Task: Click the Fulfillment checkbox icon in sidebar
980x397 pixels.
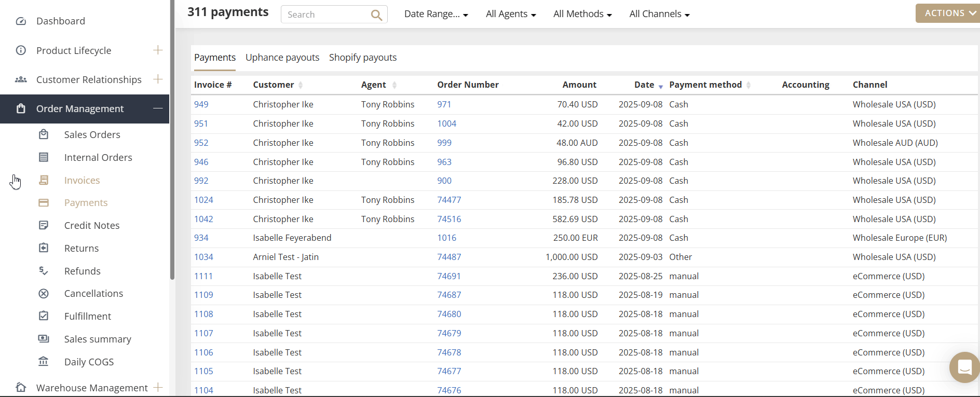Action: click(44, 316)
